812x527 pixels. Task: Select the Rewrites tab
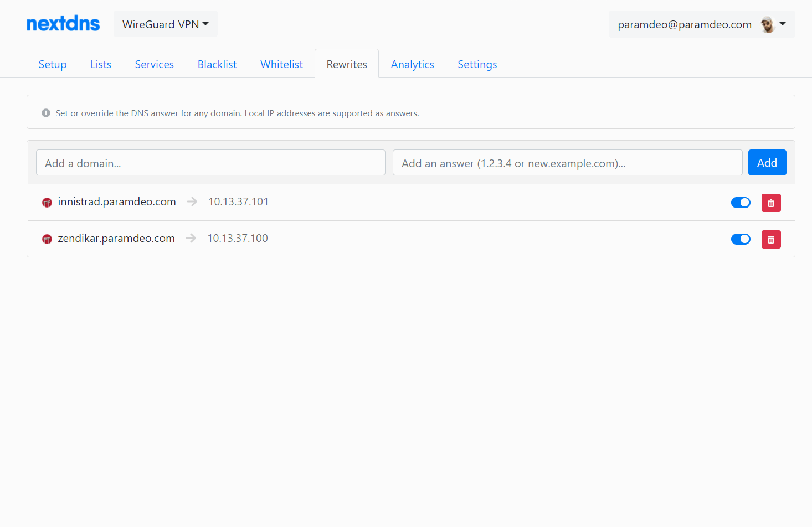(347, 64)
